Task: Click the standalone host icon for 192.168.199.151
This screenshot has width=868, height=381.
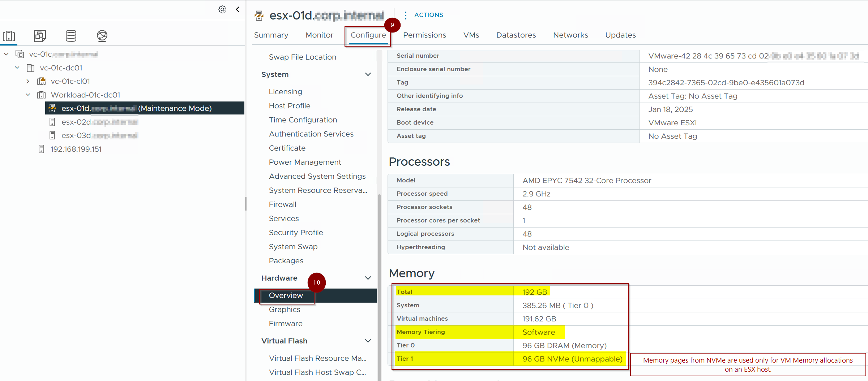Action: point(42,149)
